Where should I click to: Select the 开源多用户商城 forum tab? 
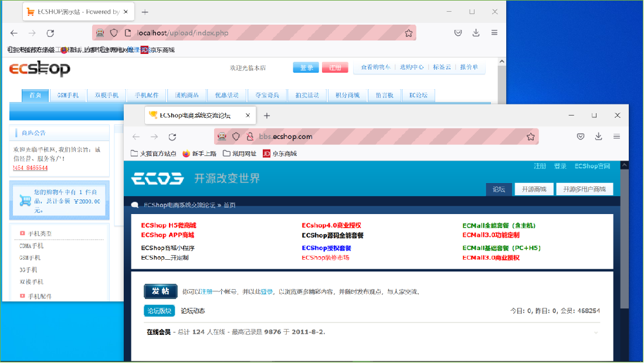[x=584, y=189]
